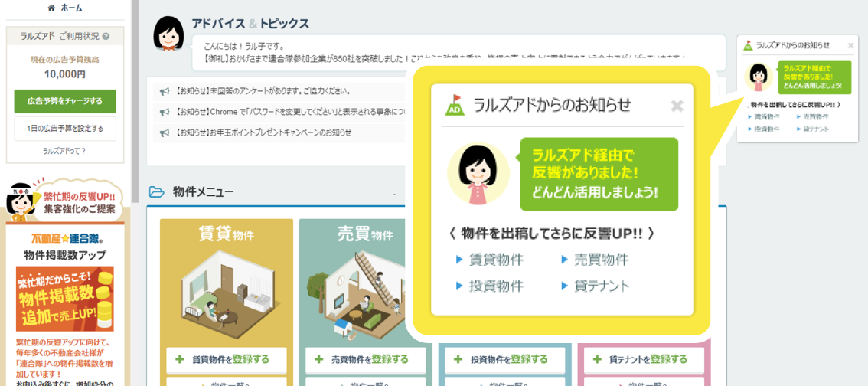Click the help icon beside ご利用状況
This screenshot has height=386, width=868.
click(x=106, y=36)
